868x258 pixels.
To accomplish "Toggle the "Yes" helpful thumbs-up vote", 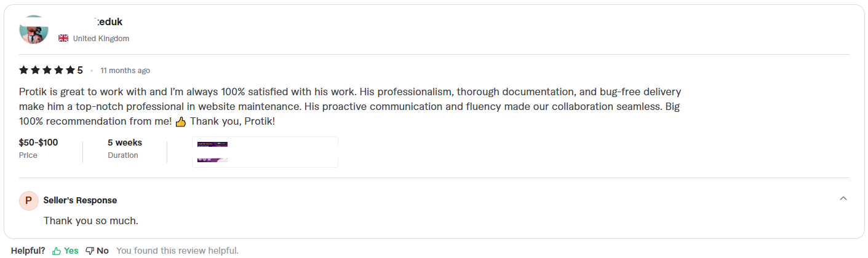I will tap(66, 251).
